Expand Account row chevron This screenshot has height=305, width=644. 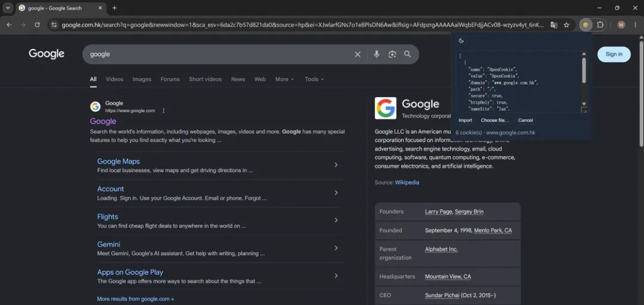(x=336, y=193)
